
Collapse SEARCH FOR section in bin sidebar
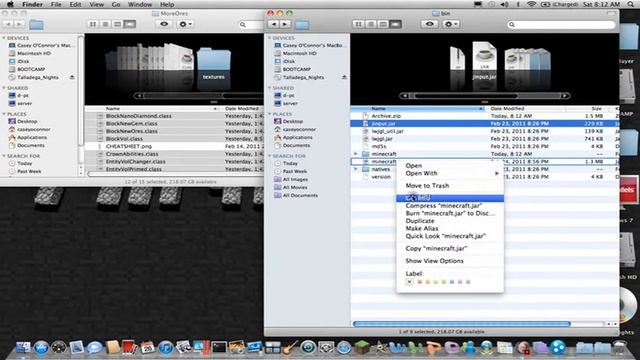click(x=270, y=156)
